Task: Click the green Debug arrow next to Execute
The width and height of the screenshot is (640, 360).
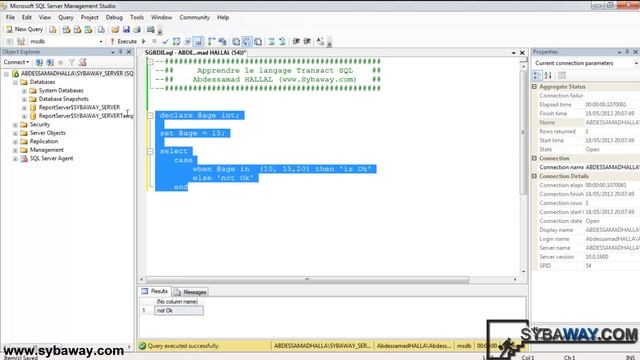Action: click(144, 41)
